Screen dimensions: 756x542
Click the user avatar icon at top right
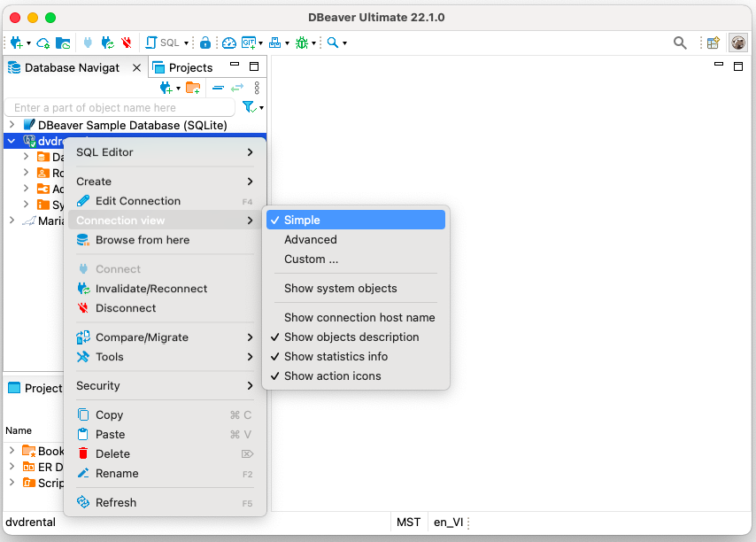tap(738, 43)
